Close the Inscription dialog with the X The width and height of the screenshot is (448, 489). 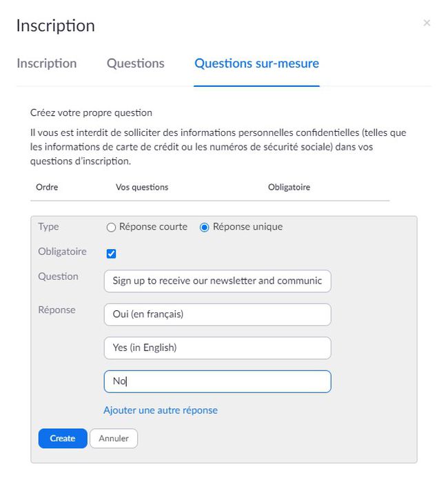pyautogui.click(x=427, y=23)
